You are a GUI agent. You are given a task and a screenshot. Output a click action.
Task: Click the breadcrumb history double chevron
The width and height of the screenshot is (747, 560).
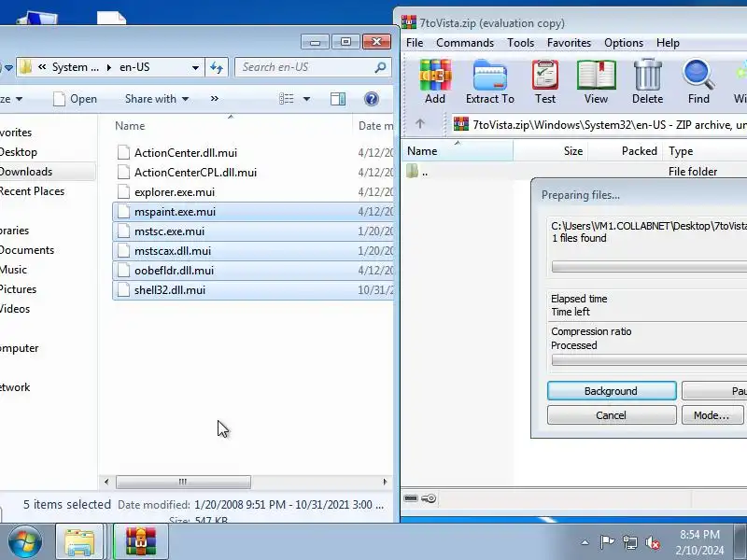click(x=42, y=67)
